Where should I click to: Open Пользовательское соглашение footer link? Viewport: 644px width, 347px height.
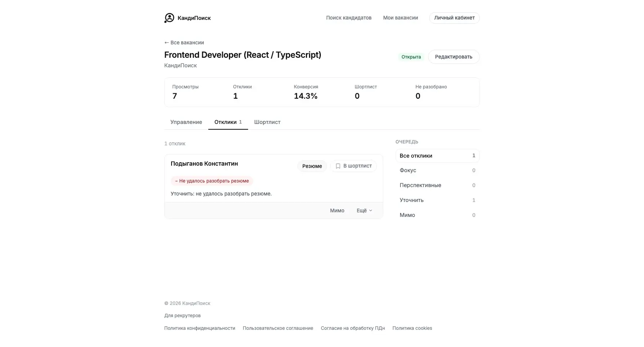click(278, 328)
